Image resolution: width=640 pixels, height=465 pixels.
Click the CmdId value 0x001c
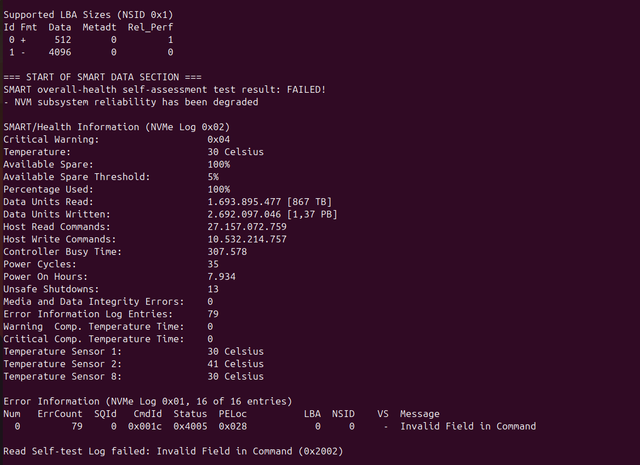click(146, 426)
